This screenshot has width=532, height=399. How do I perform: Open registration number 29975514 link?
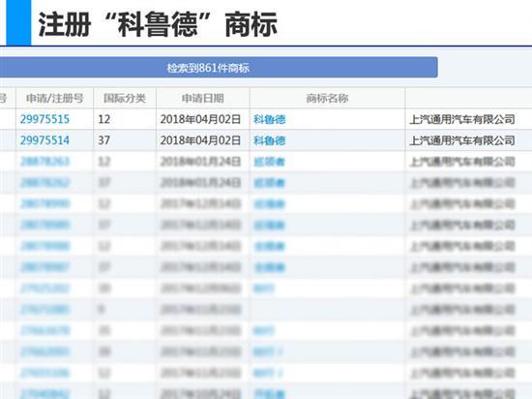click(x=44, y=140)
